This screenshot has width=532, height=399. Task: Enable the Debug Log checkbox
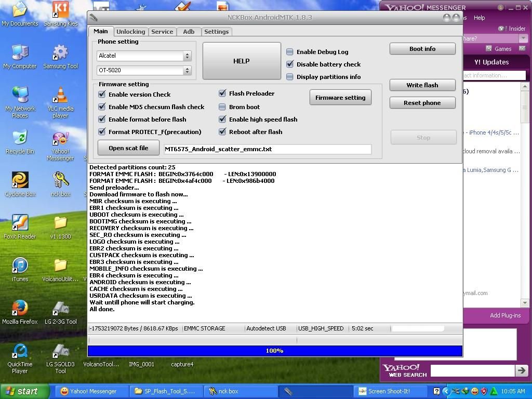(x=290, y=52)
